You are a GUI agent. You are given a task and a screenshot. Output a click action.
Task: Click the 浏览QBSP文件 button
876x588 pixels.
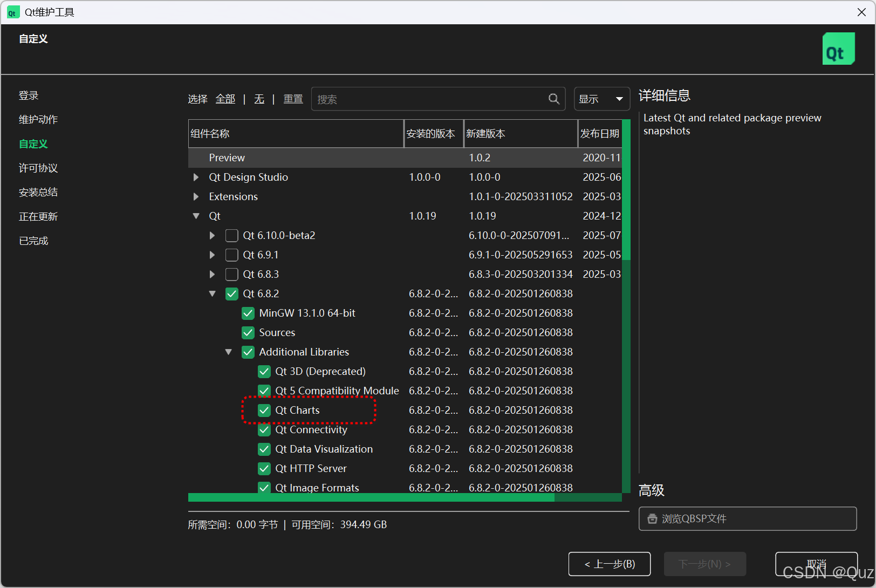748,518
